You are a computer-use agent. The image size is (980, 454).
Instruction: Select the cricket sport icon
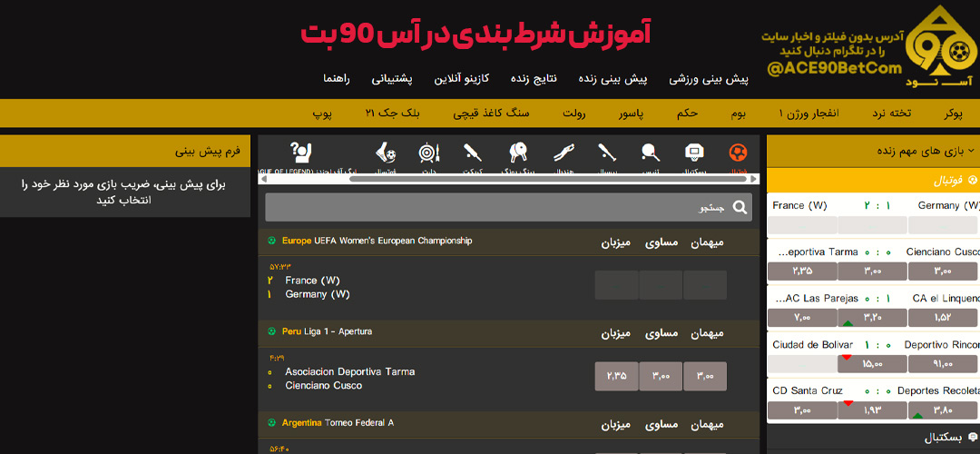tap(472, 155)
